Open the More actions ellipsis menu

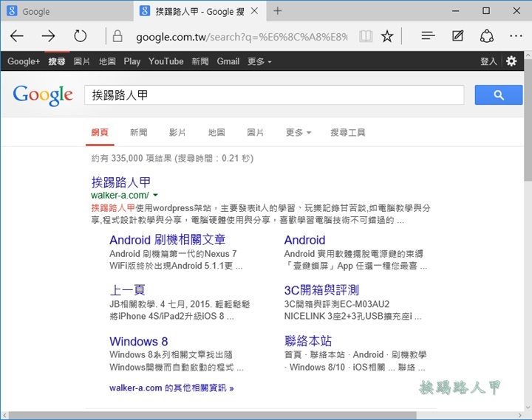(x=516, y=35)
